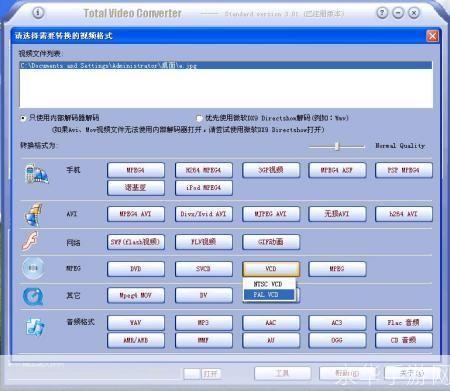Select the file entry in video list

(226, 65)
